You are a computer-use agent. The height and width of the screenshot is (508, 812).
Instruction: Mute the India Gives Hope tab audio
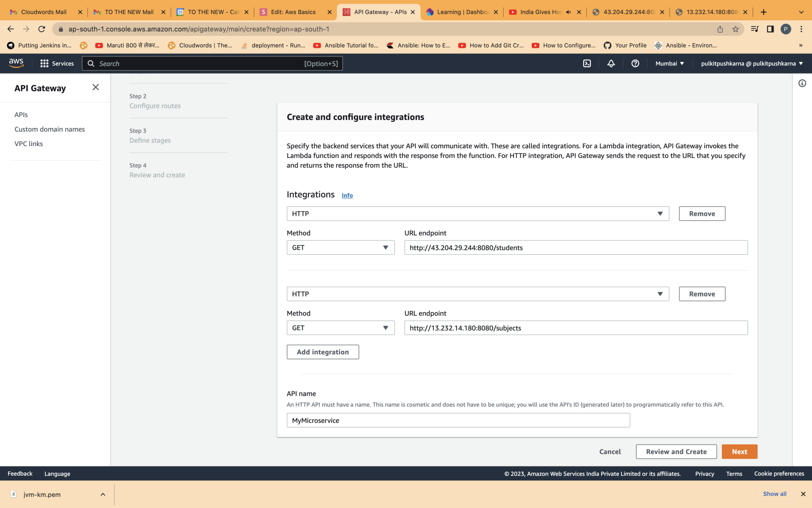(x=568, y=12)
